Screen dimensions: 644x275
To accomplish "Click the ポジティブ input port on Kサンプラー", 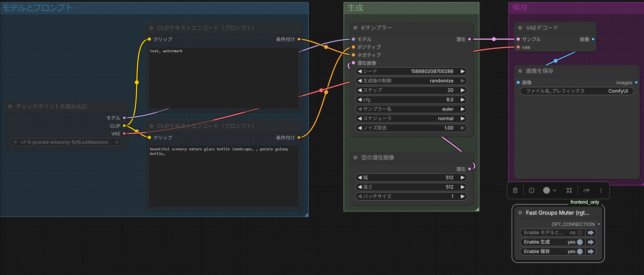I will click(x=353, y=47).
